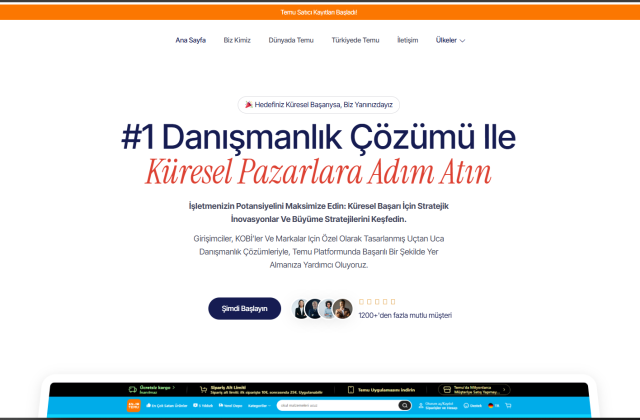640x420 pixels.
Task: Click the search magnifier icon in preview
Action: [404, 406]
